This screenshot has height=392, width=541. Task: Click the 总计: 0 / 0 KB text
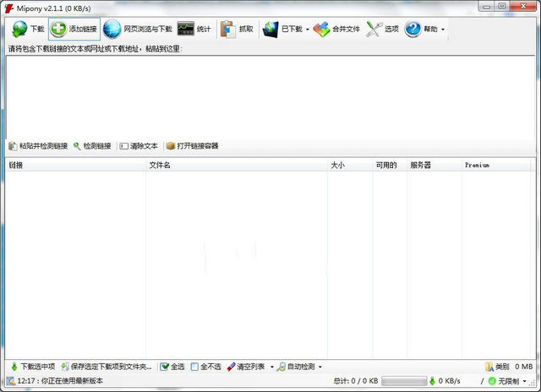(356, 381)
